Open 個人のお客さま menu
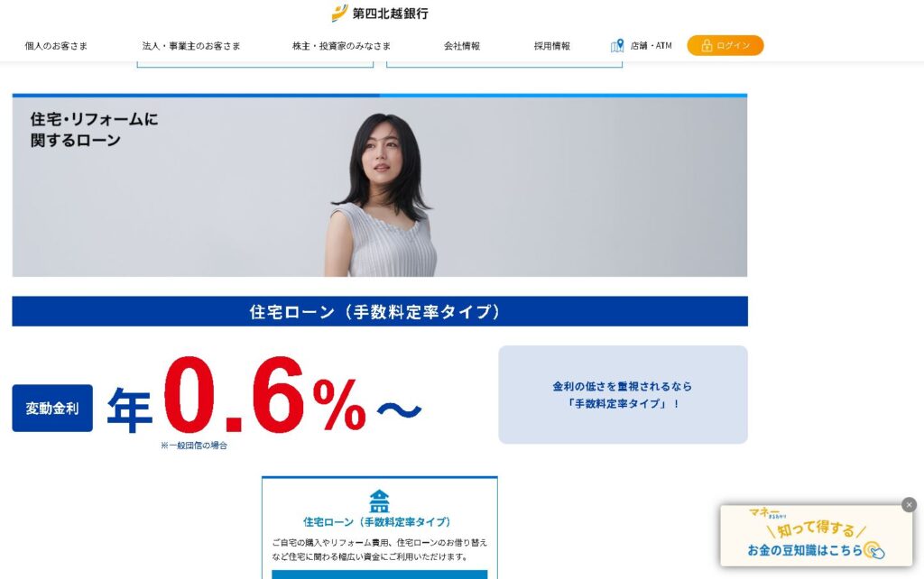 click(56, 45)
